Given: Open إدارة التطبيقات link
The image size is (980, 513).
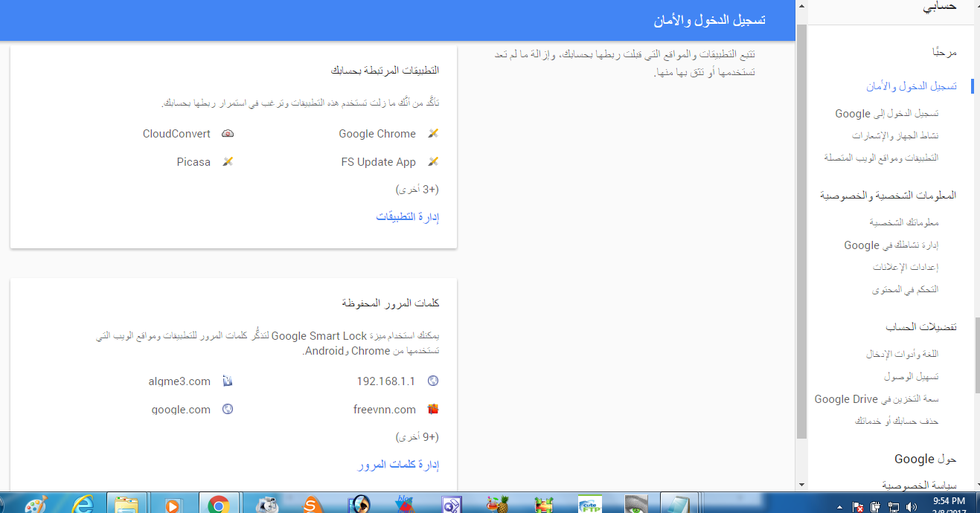Looking at the screenshot, I should [x=407, y=217].
